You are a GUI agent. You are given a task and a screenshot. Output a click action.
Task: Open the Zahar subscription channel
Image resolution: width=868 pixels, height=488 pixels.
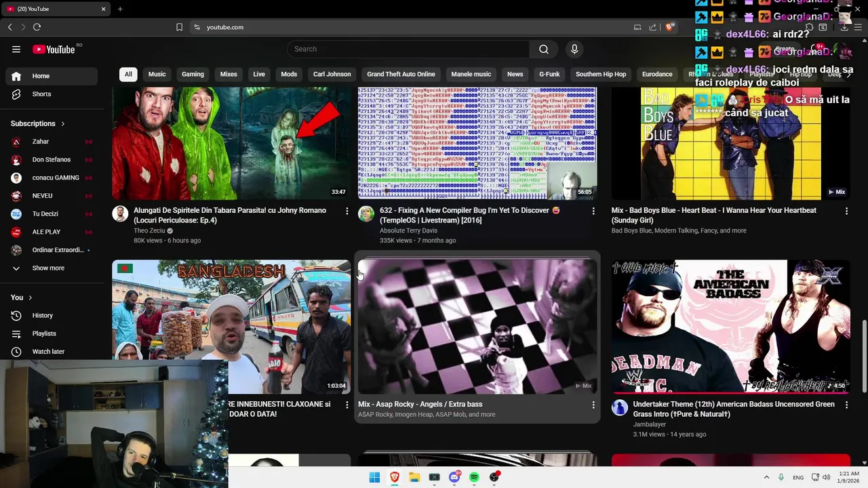(51, 142)
